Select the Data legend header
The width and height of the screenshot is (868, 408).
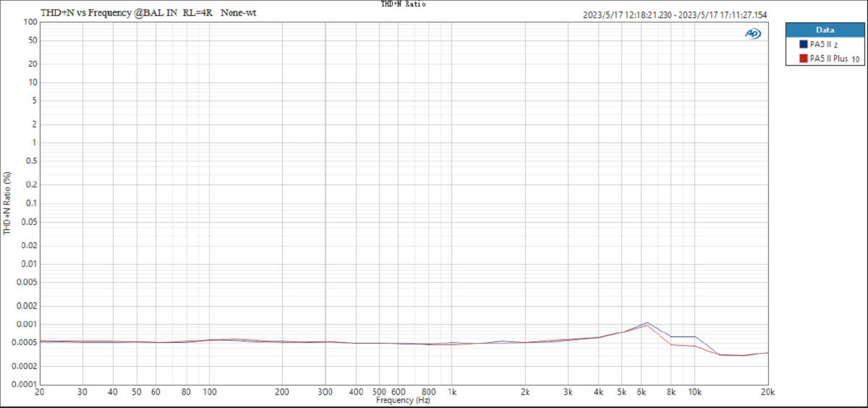click(825, 30)
